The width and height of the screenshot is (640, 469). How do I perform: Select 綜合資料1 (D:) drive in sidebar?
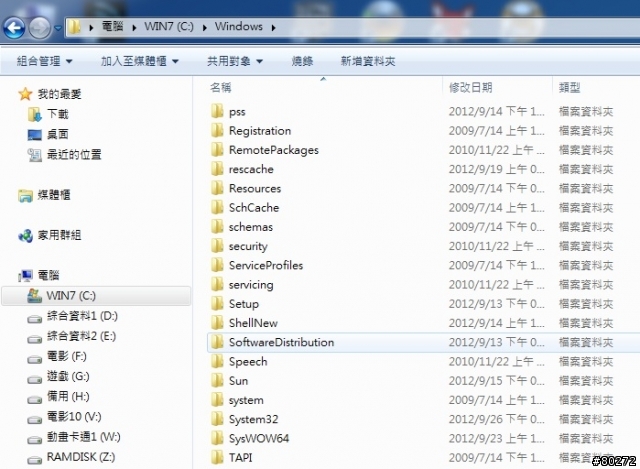72,316
